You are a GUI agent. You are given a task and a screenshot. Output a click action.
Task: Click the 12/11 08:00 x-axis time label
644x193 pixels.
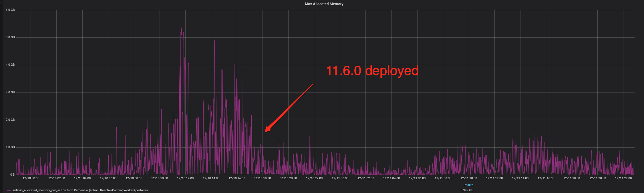pos(443,178)
